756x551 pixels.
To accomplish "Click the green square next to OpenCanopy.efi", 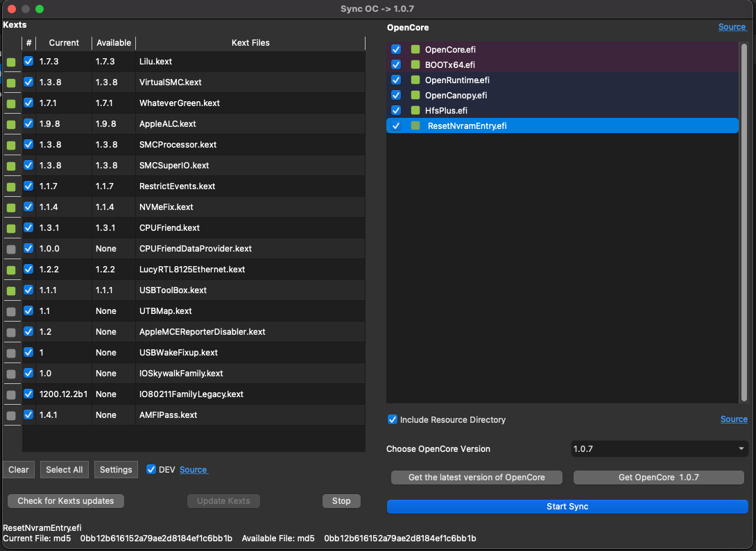I will point(415,95).
